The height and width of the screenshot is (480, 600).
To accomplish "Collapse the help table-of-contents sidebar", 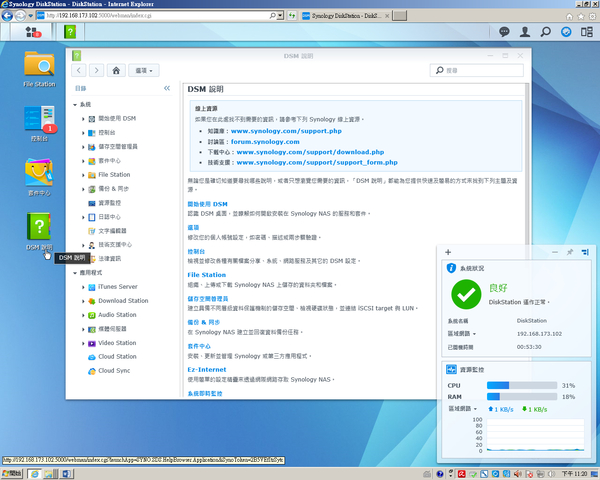I will tap(168, 89).
